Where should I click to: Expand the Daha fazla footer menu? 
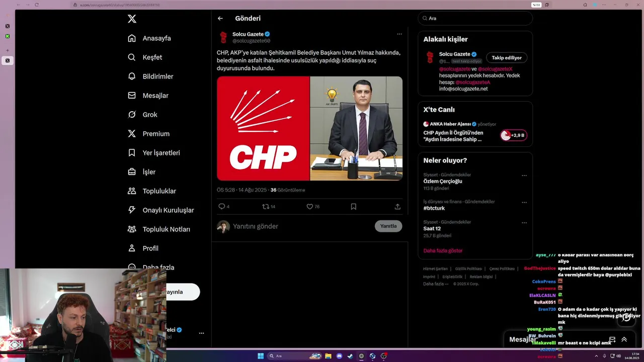(436, 284)
